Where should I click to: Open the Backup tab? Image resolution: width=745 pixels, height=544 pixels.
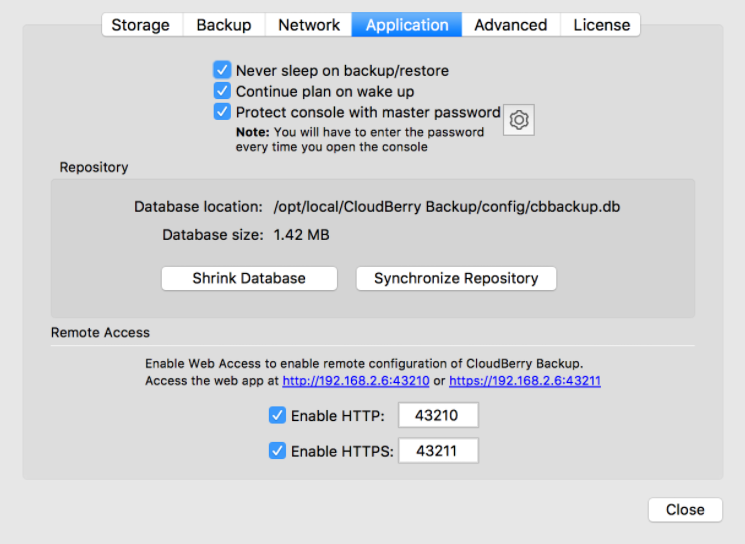pyautogui.click(x=224, y=25)
